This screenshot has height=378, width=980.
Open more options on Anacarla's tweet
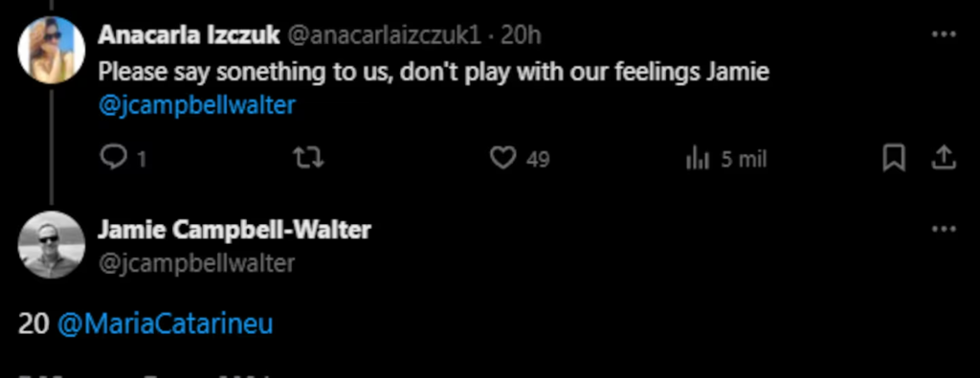pos(944,35)
